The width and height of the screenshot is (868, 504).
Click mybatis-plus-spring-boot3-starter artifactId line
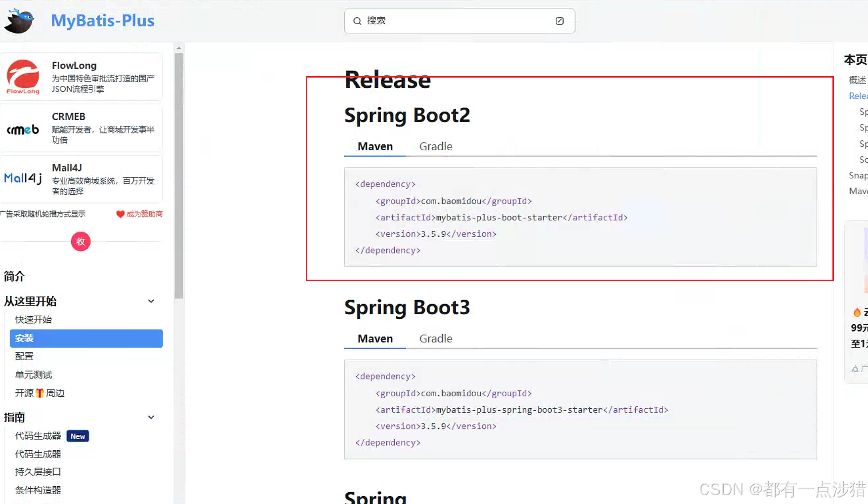click(x=522, y=410)
